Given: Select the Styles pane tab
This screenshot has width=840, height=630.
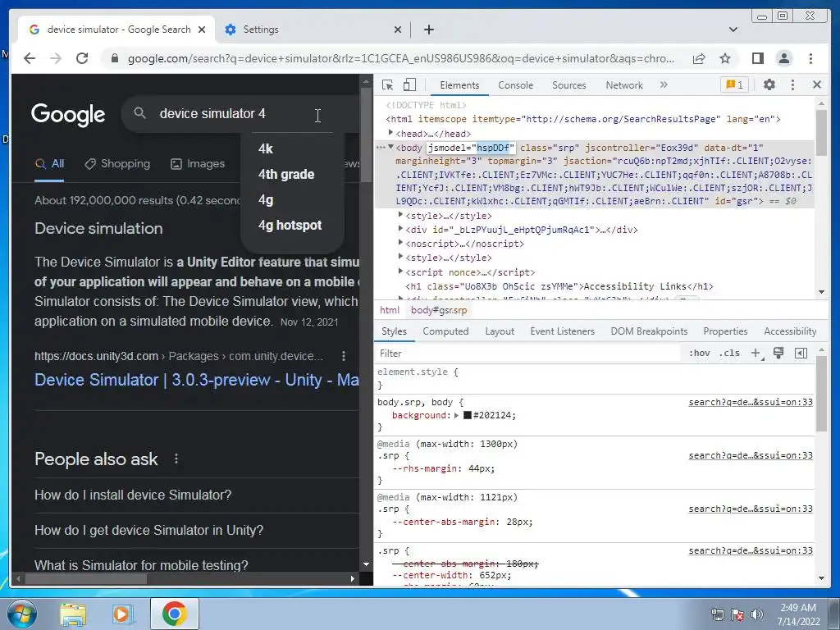Looking at the screenshot, I should tap(394, 331).
